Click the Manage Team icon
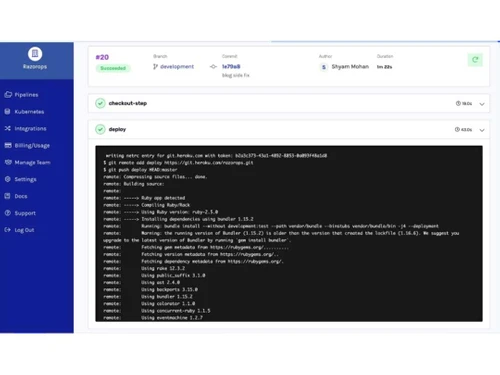Viewport: 500px width, 375px height. (8, 162)
